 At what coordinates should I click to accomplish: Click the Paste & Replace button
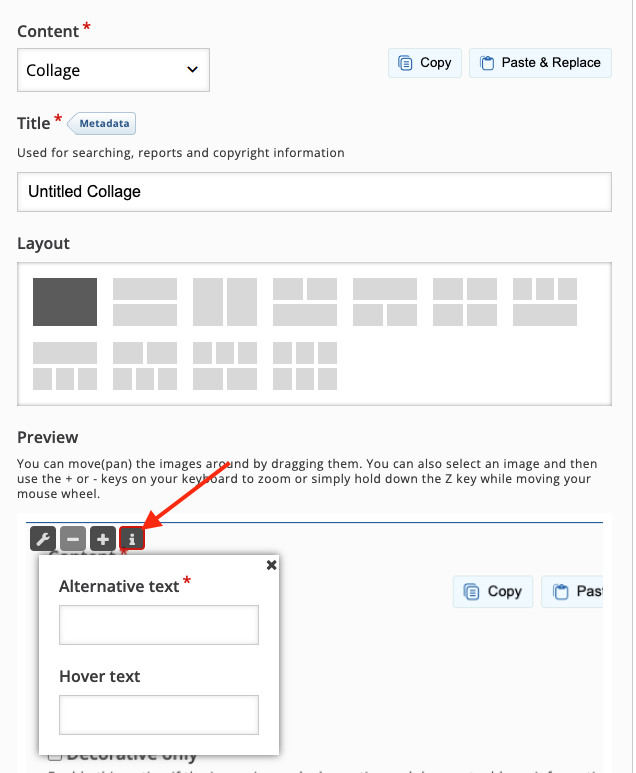tap(540, 63)
